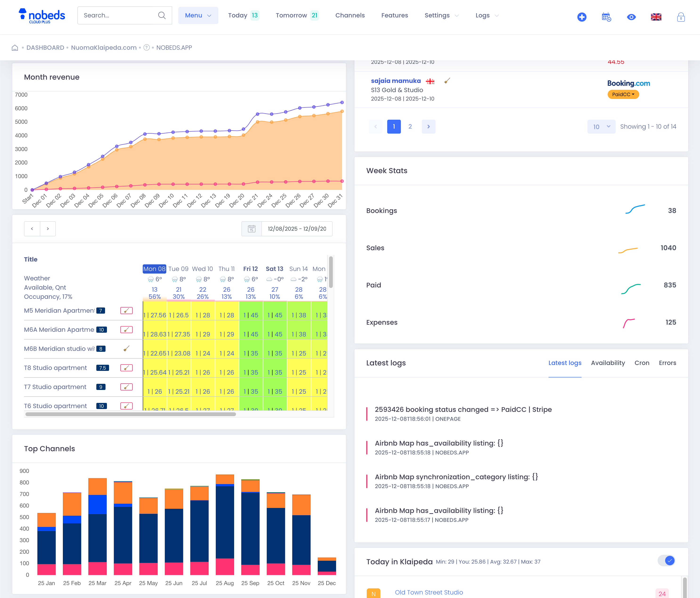Click inside the Search field
The width and height of the screenshot is (700, 598).
(x=118, y=15)
